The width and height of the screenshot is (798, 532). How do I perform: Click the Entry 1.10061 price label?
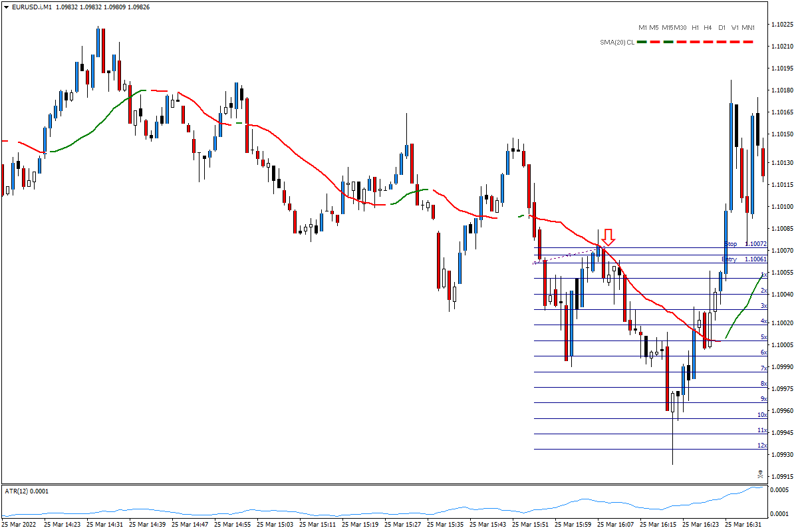743,259
